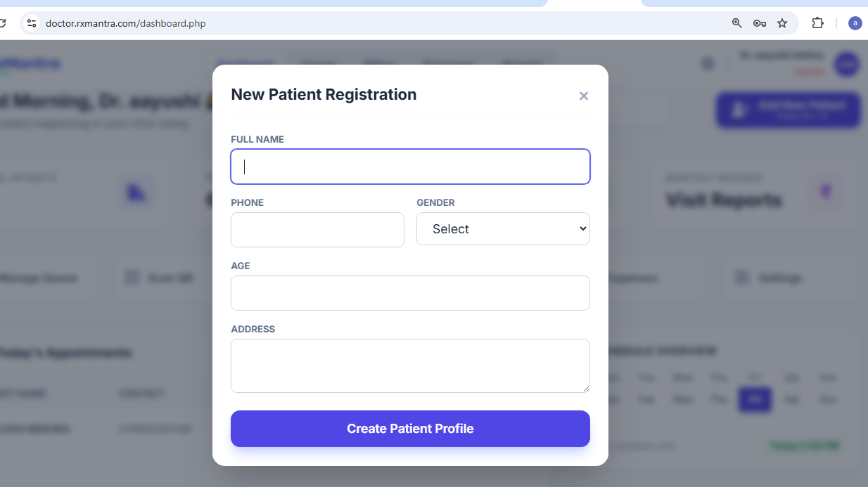Open the browser Extensions puzzle icon
The width and height of the screenshot is (868, 487).
point(817,23)
